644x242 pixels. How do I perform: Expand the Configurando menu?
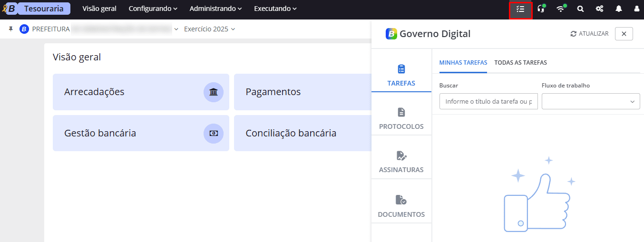[x=153, y=9]
